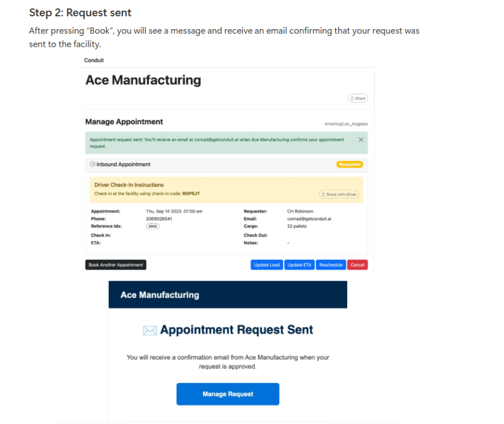Screen dimensions: 504x424
Task: Select the 2002 reference ID tag
Action: [152, 227]
